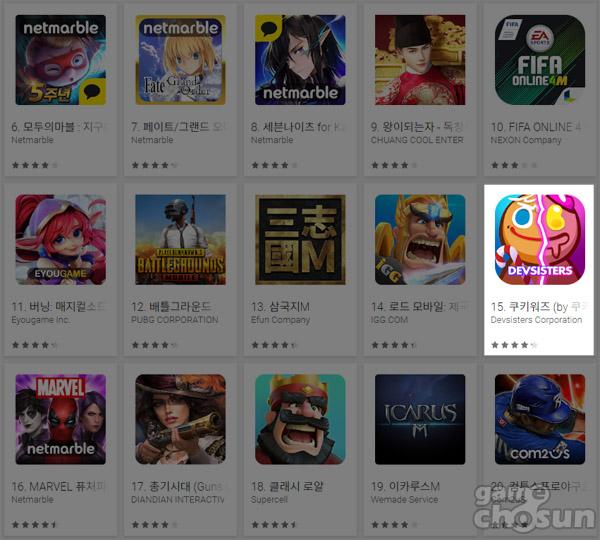Screen dimensions: 600x540
Task: Click the PUBG CORPORATION developer link
Action: (x=174, y=320)
